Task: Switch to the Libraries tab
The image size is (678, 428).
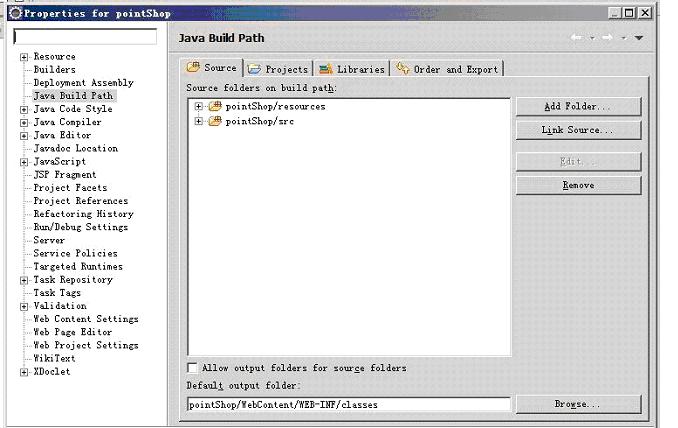Action: click(352, 69)
